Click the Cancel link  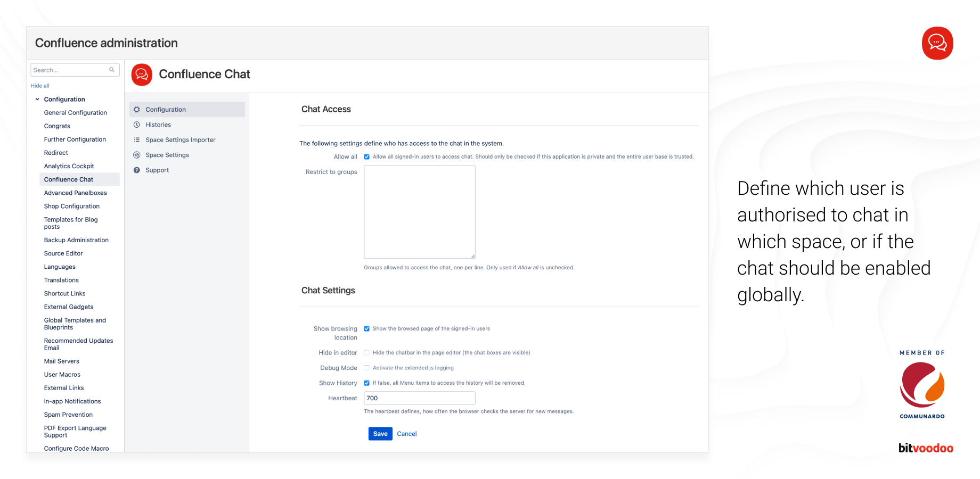click(407, 434)
